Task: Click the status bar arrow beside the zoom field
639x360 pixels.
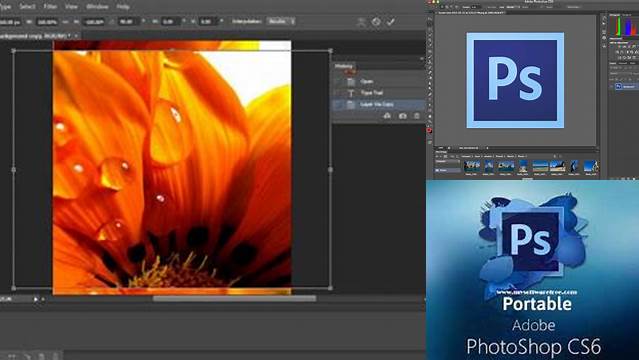Action: 36,299
